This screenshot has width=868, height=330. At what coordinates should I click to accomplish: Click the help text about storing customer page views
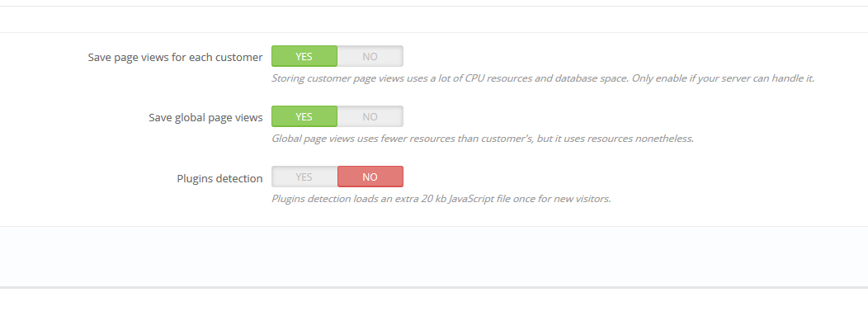(542, 78)
